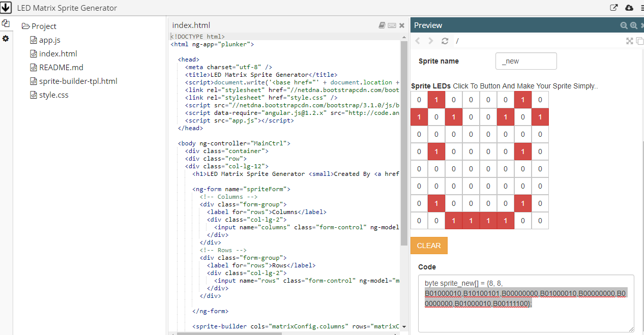Zoom out the Preview panel
This screenshot has height=335, width=644.
click(624, 25)
